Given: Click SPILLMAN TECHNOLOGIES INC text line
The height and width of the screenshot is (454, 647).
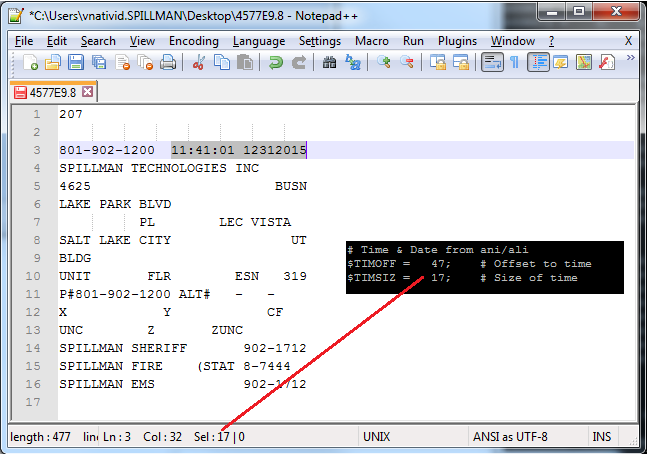Looking at the screenshot, I should click(159, 168).
